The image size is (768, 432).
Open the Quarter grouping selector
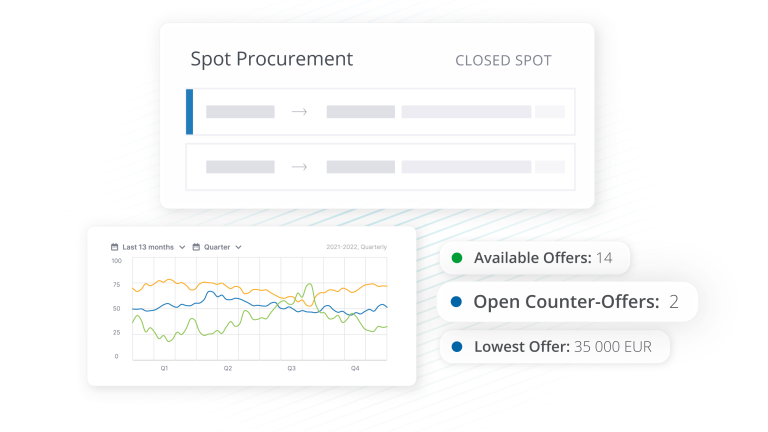pos(218,246)
